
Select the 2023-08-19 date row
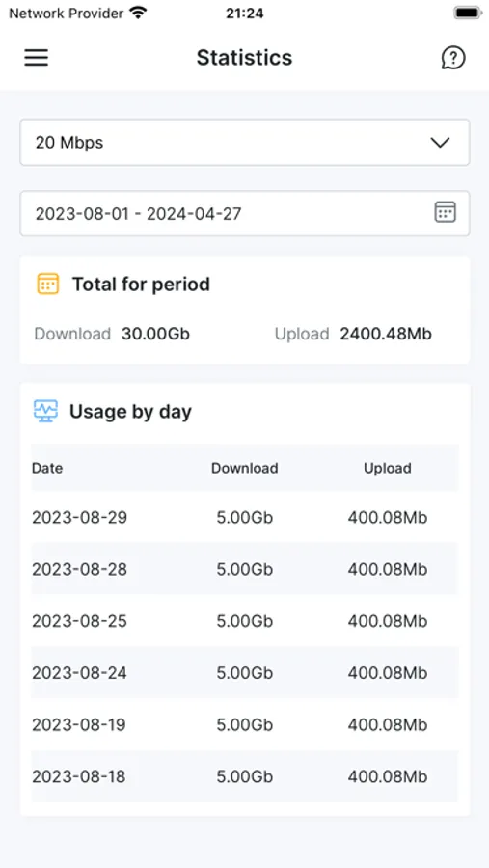click(245, 724)
